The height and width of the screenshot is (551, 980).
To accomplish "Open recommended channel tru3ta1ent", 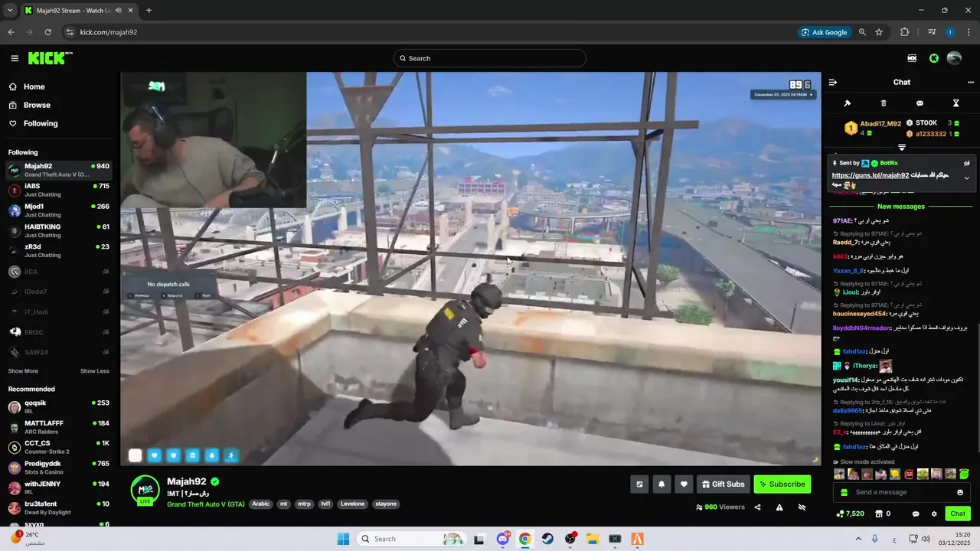I will click(59, 508).
